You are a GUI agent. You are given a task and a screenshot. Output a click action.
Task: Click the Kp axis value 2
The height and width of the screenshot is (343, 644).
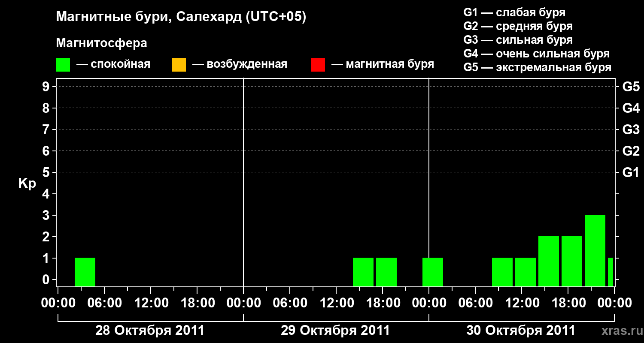(47, 237)
